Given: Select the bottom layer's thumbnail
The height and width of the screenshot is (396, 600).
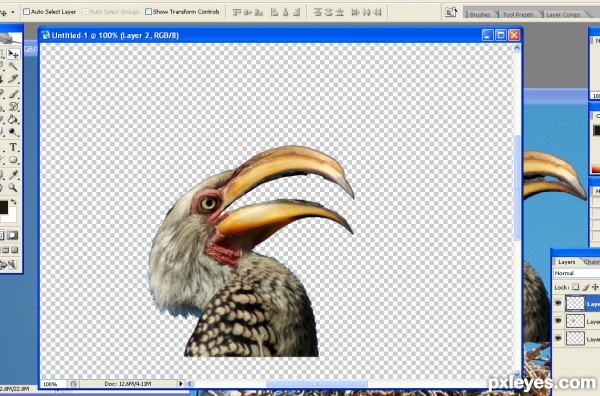Looking at the screenshot, I should (x=575, y=338).
